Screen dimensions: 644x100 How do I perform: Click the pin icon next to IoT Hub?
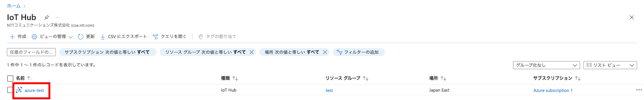point(46,17)
